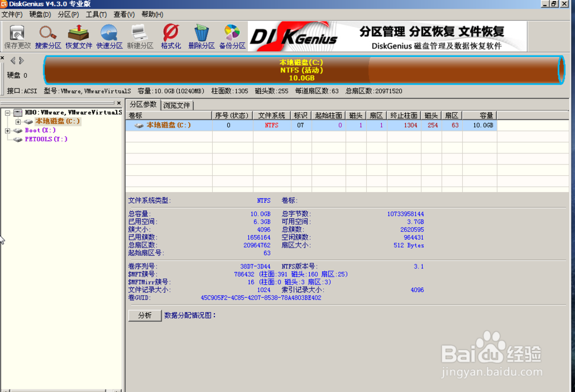This screenshot has width=575, height=392.
Task: Click the 标识 column header
Action: click(x=301, y=116)
